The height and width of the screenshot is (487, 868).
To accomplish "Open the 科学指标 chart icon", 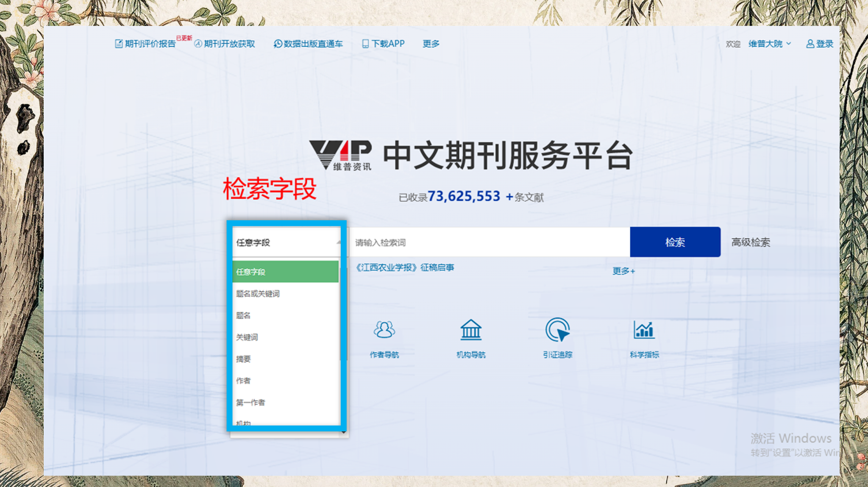I will [x=644, y=329].
